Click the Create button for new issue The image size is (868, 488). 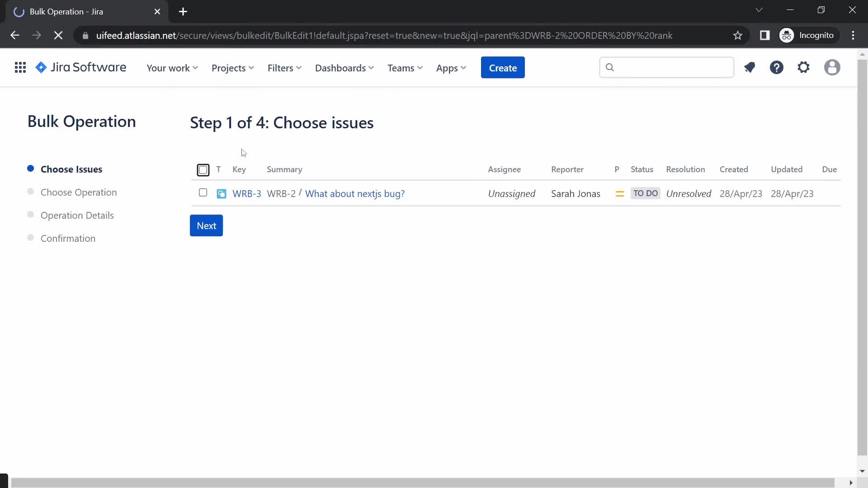(503, 67)
